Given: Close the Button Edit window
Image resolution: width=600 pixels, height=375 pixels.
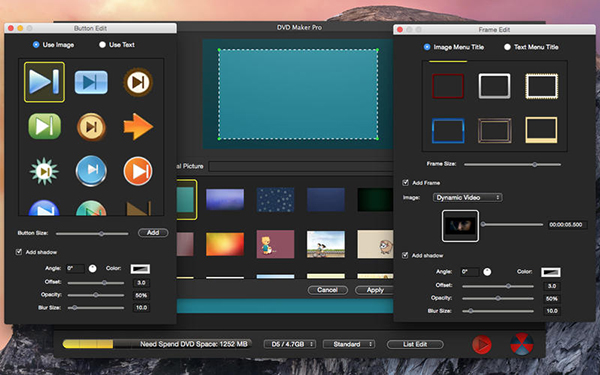Looking at the screenshot, I should (11, 28).
